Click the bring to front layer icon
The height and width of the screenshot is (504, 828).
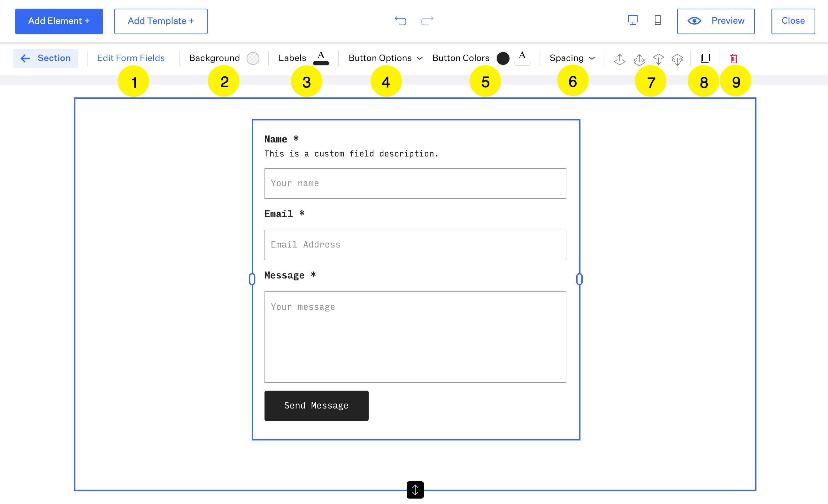[x=639, y=59]
